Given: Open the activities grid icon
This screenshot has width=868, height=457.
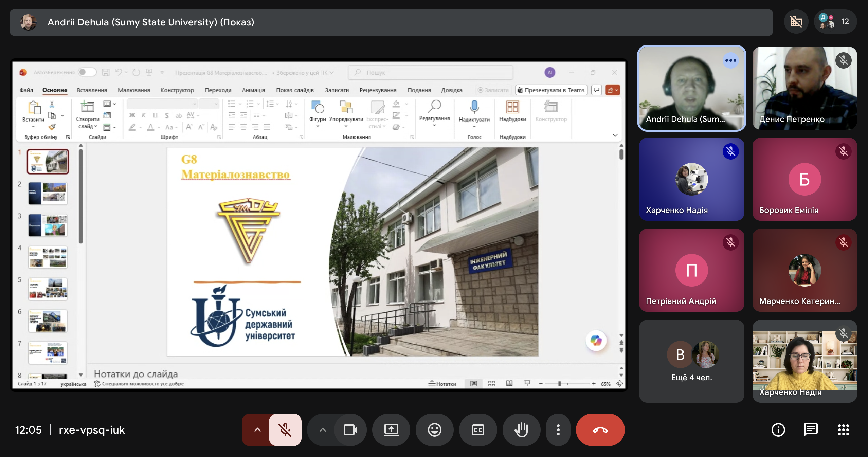Looking at the screenshot, I should point(843,430).
